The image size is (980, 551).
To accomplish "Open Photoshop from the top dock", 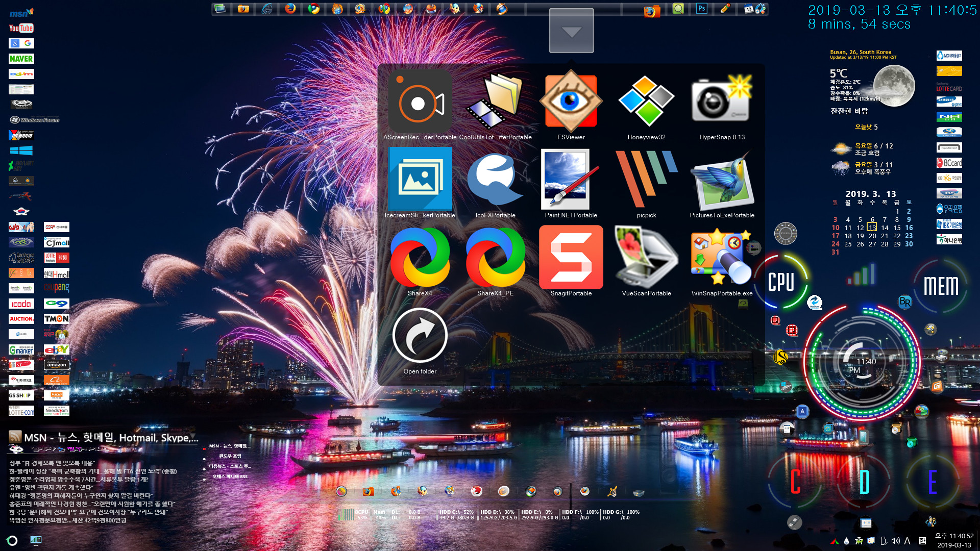I will click(x=701, y=9).
